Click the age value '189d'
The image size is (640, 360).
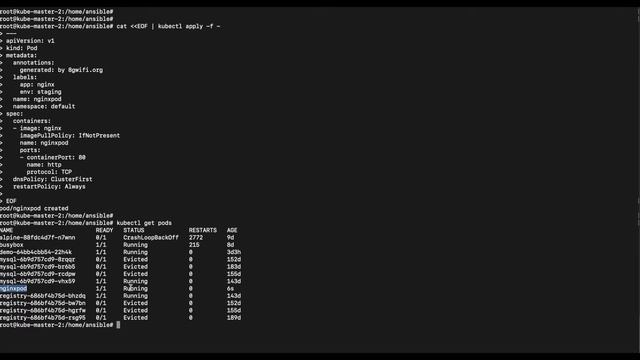pos(234,318)
